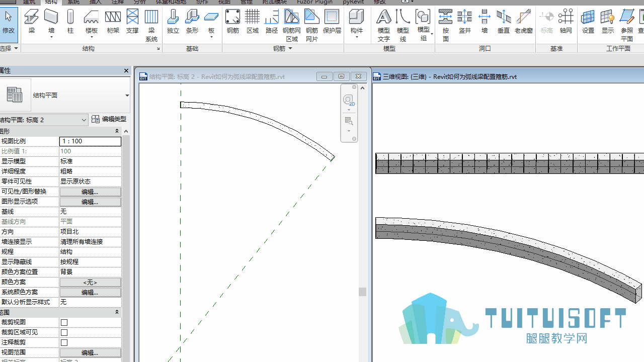Screen dimensions: 644x362
Task: Choose the 桁架 truss tool
Action: (113, 22)
